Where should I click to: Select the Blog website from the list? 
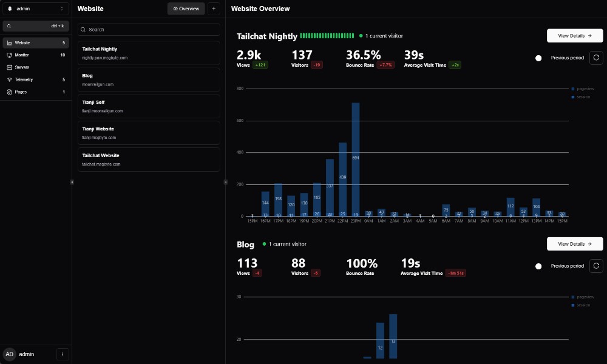click(148, 79)
